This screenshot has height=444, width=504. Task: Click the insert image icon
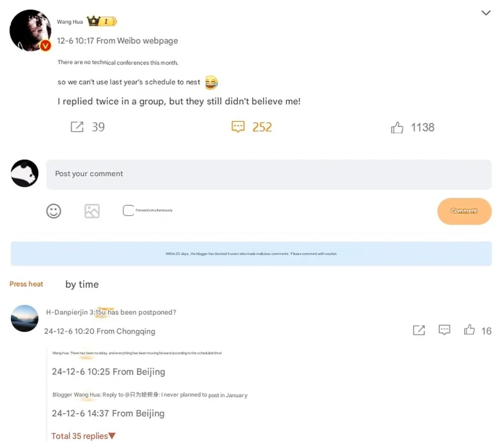point(92,211)
